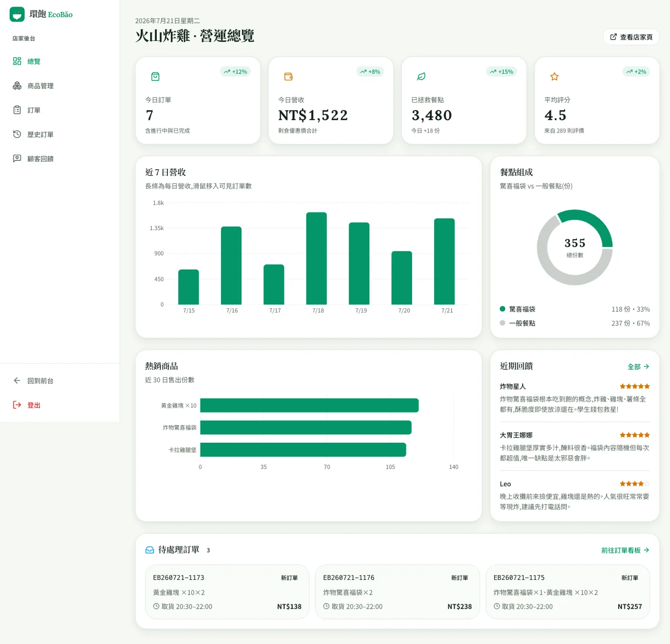Open pending order card EB260721-1175
670x644 pixels.
click(x=568, y=592)
